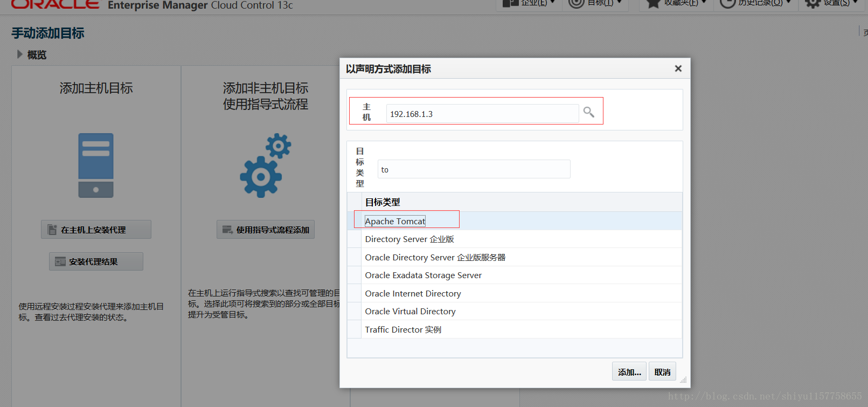Click the dialog resize grip corner
The height and width of the screenshot is (407, 868).
click(683, 380)
